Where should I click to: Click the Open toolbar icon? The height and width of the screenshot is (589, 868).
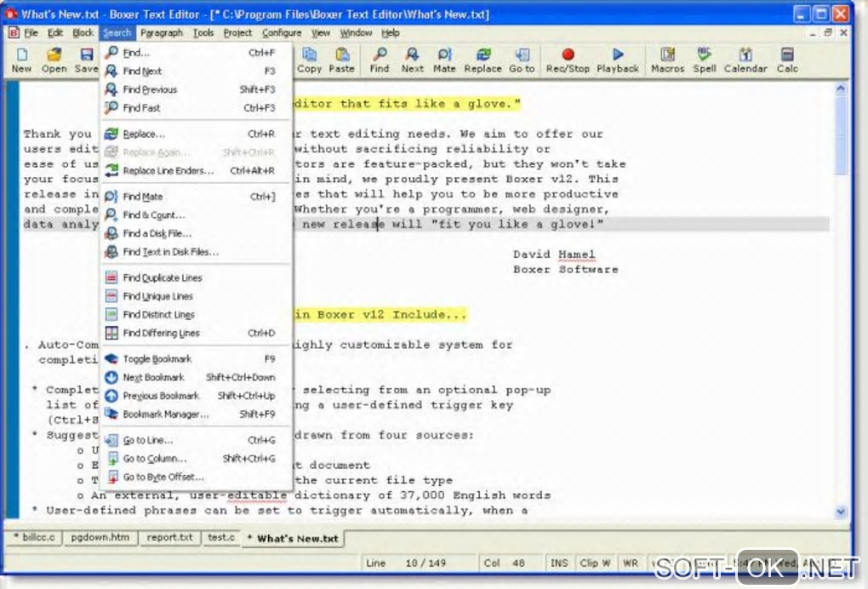[54, 60]
